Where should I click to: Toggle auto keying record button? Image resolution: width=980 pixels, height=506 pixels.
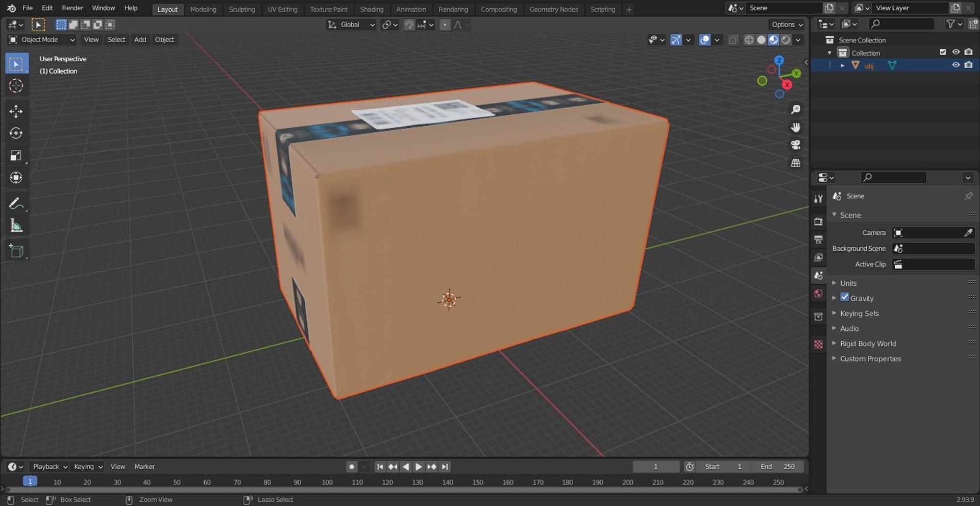(x=351, y=467)
